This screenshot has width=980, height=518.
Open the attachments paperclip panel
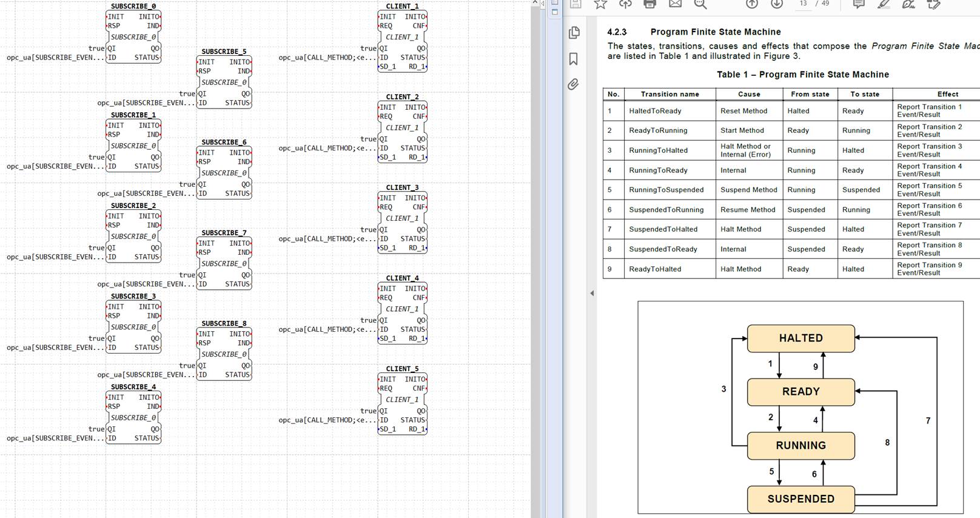tap(573, 84)
